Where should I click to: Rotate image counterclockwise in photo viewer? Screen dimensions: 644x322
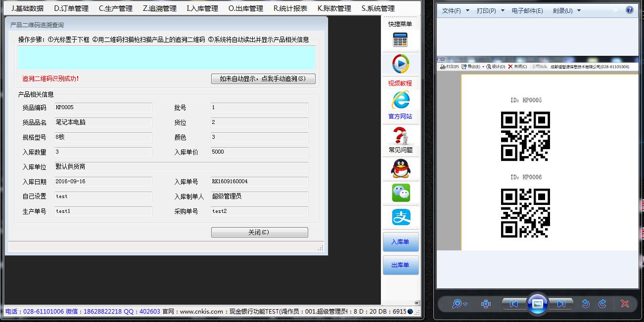click(x=586, y=304)
